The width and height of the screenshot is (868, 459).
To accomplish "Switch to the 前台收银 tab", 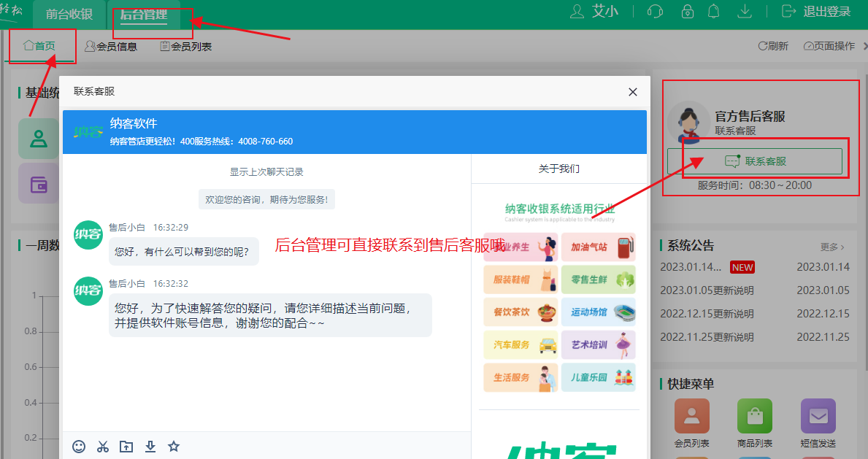I will point(69,15).
